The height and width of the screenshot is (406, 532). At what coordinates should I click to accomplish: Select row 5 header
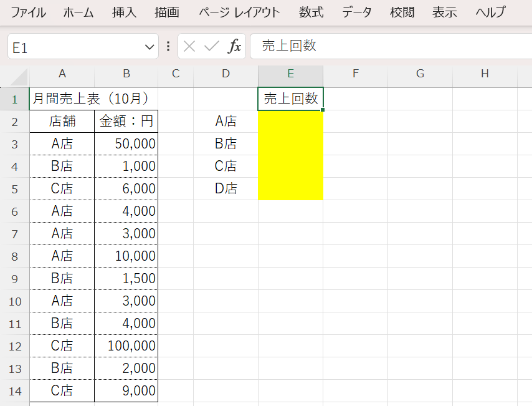click(15, 189)
